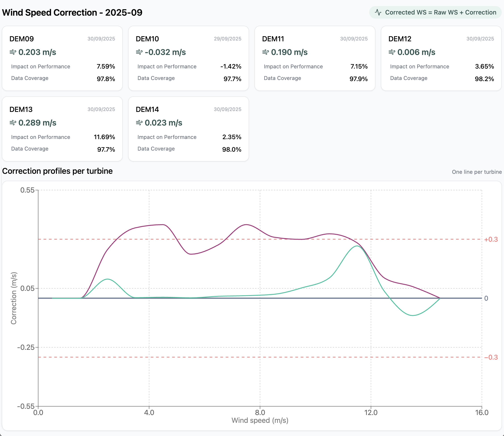
Task: Click the wind icon on DEM11 card
Action: click(265, 52)
